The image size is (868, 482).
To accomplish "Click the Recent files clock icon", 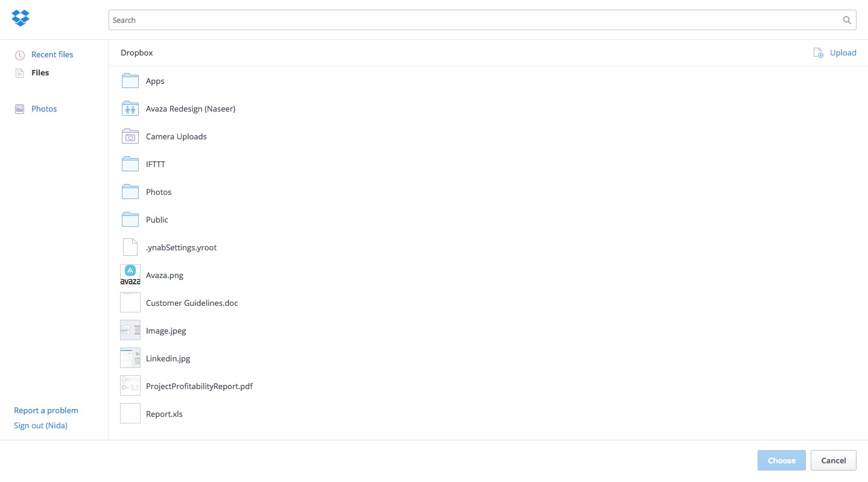I will coord(20,55).
